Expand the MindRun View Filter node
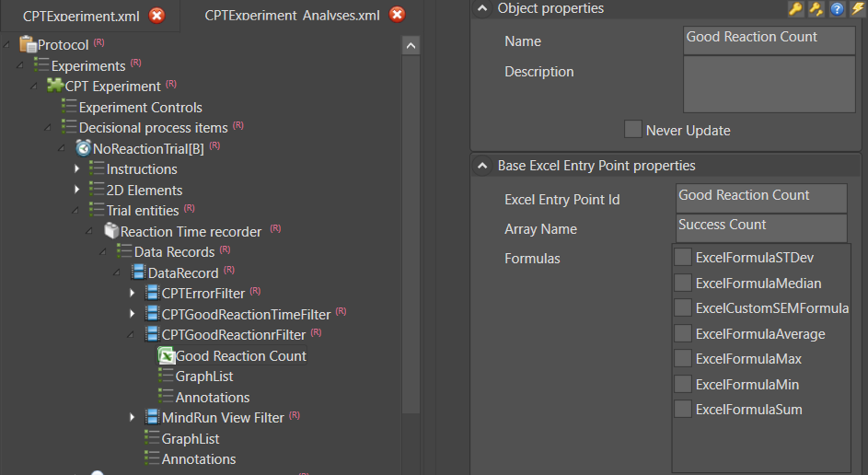Screen dimensions: 868x475 click(x=133, y=418)
